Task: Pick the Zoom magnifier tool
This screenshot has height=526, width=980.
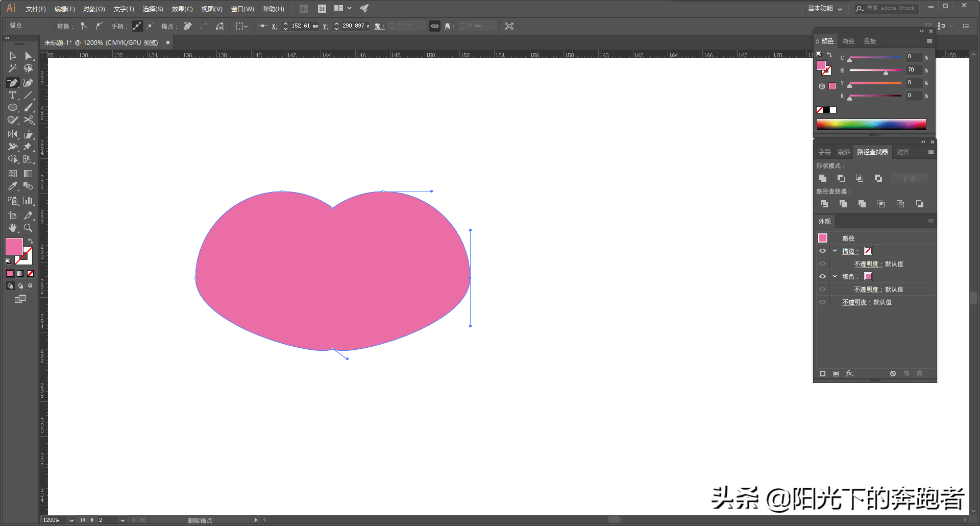Action: point(29,228)
